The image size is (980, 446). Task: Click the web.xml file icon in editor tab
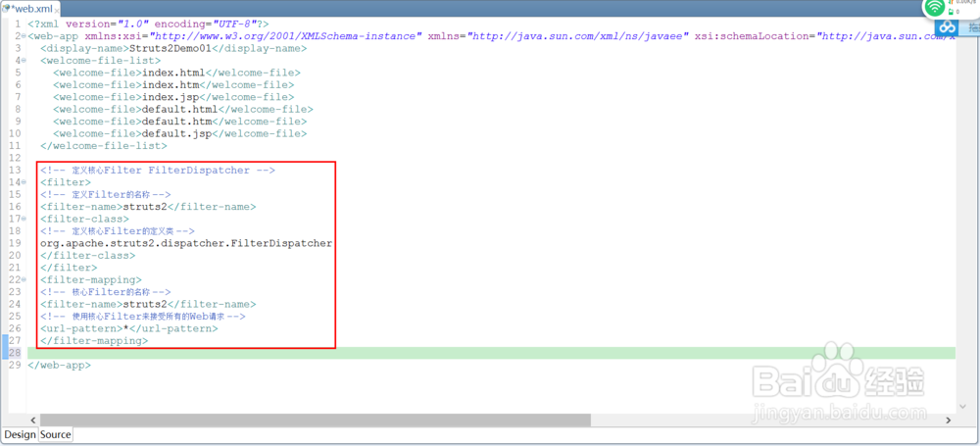(x=6, y=9)
